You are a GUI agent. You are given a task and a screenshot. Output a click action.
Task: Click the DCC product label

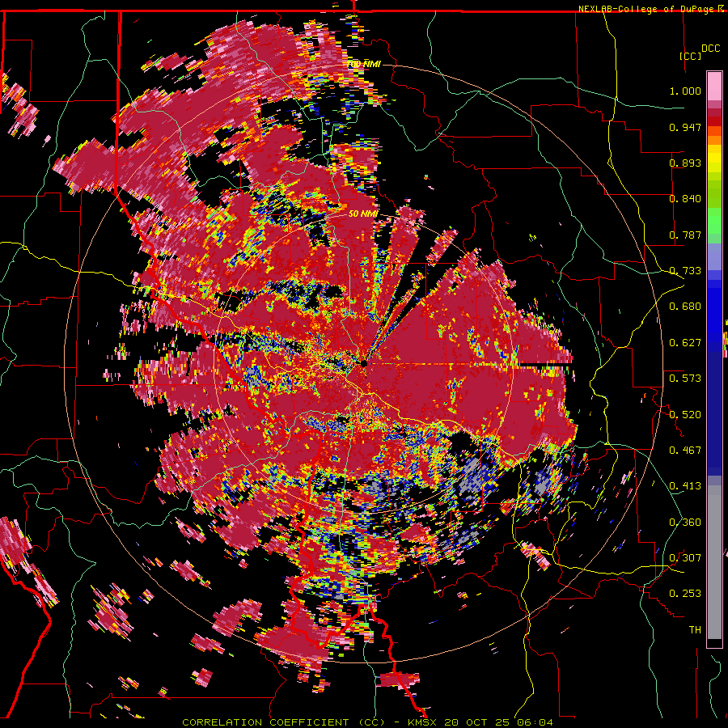pyautogui.click(x=710, y=49)
